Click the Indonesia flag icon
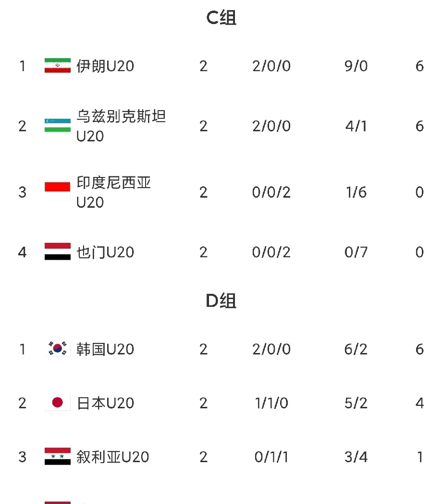This screenshot has width=443, height=504. pos(58,192)
